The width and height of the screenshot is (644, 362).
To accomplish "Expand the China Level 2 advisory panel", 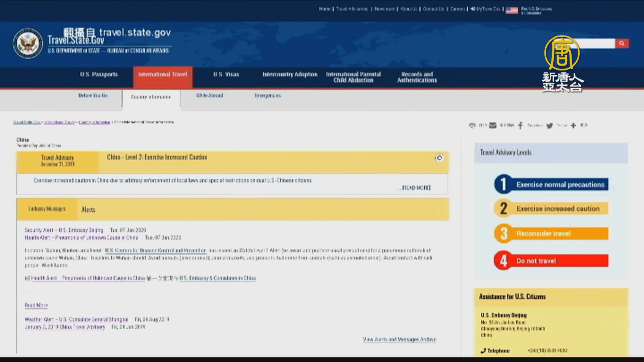I will pos(439,158).
